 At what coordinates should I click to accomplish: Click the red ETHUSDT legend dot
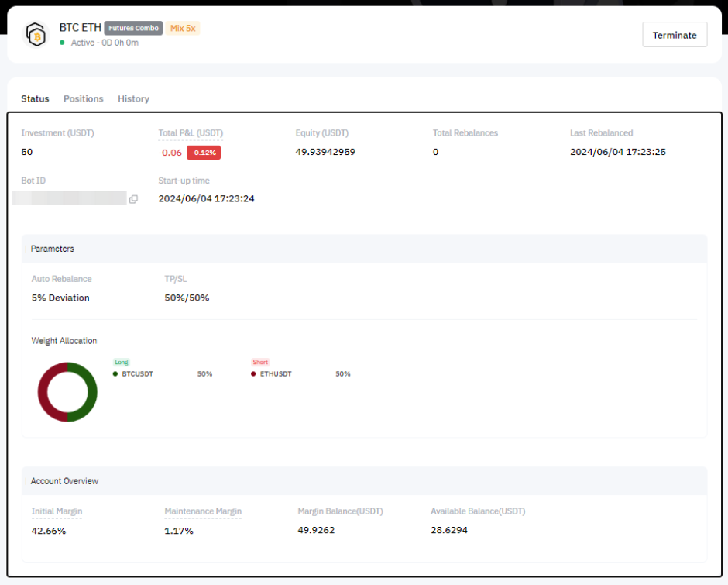click(x=253, y=373)
